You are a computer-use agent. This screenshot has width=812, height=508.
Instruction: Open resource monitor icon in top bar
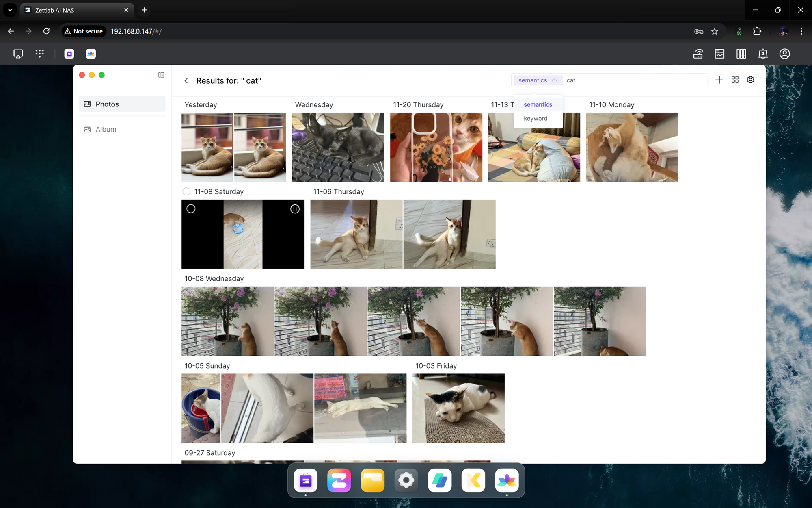tap(719, 54)
